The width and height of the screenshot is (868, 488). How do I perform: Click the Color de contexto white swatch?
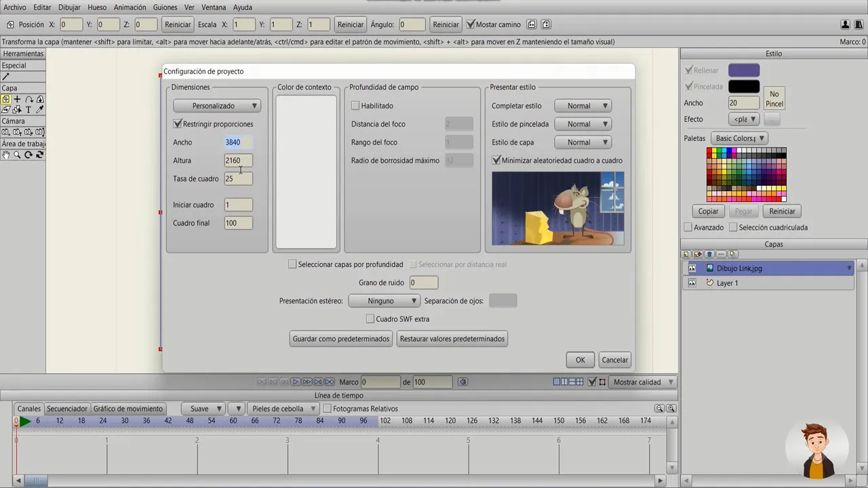pyautogui.click(x=307, y=172)
